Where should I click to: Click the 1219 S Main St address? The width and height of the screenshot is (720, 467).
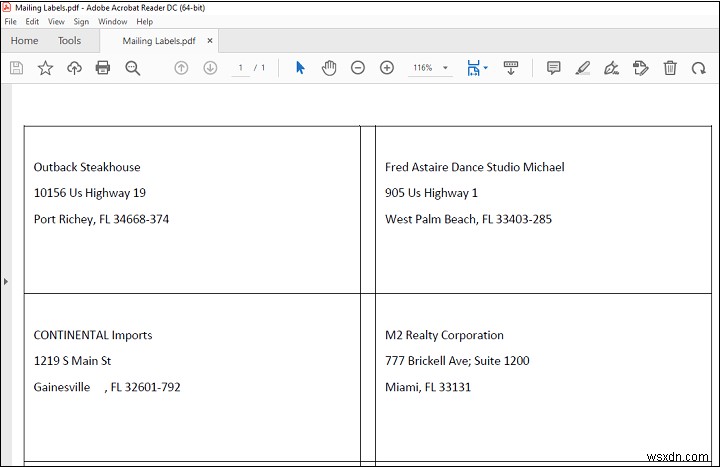pos(72,361)
